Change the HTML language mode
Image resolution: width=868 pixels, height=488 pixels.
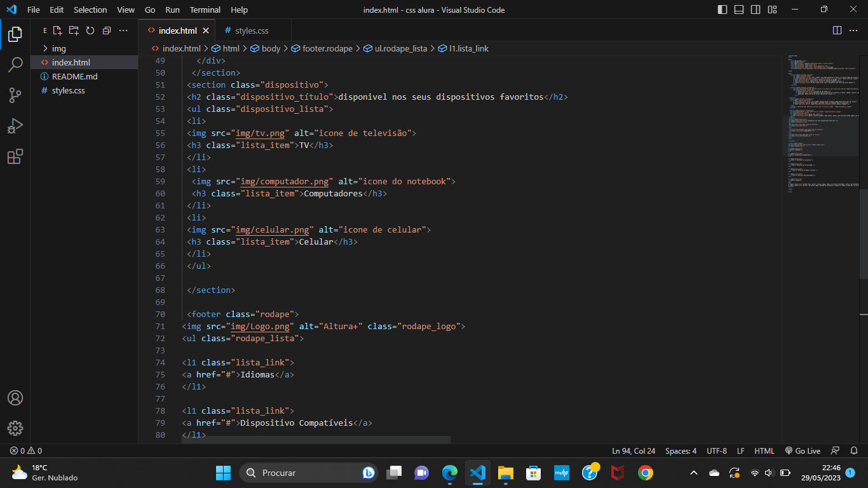[764, 451]
